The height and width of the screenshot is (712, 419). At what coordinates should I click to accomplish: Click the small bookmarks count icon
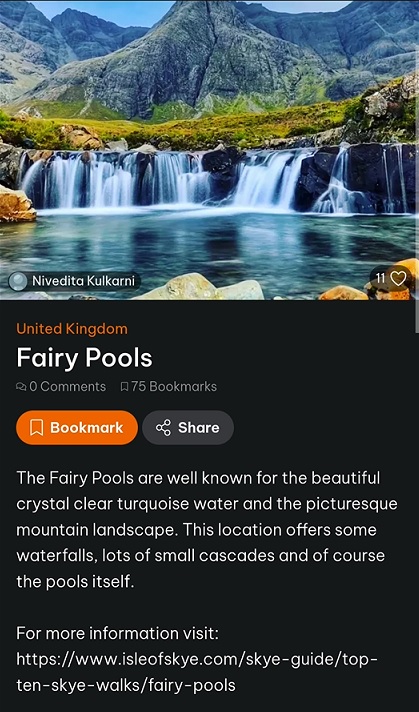pyautogui.click(x=124, y=387)
